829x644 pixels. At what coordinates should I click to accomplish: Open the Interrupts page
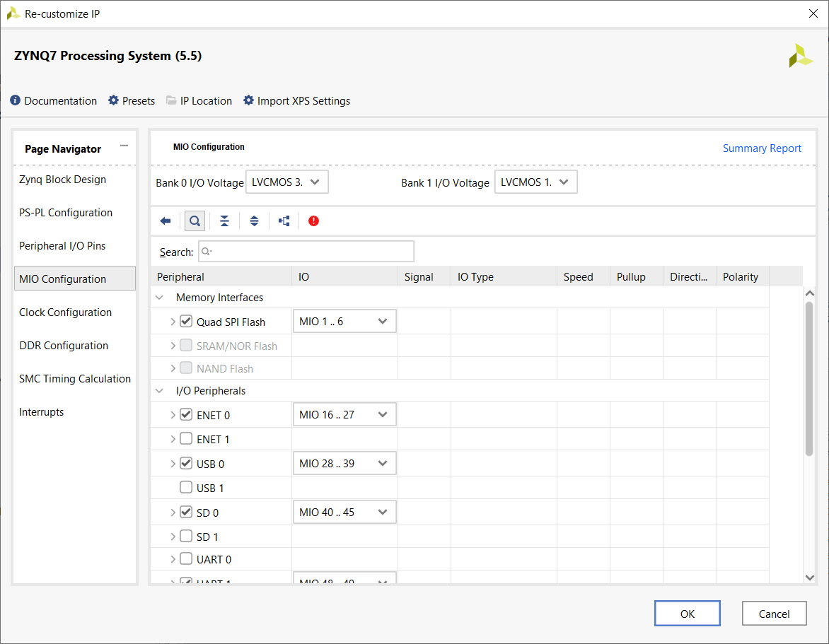[41, 412]
